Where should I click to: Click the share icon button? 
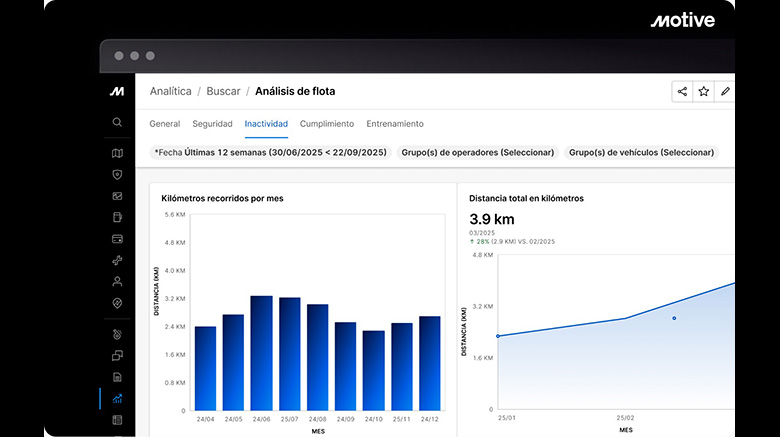[682, 91]
